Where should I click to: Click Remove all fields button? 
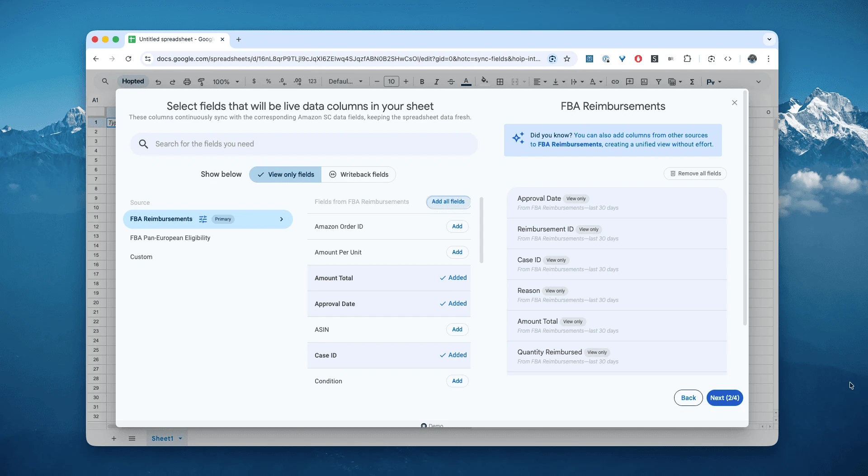click(695, 174)
